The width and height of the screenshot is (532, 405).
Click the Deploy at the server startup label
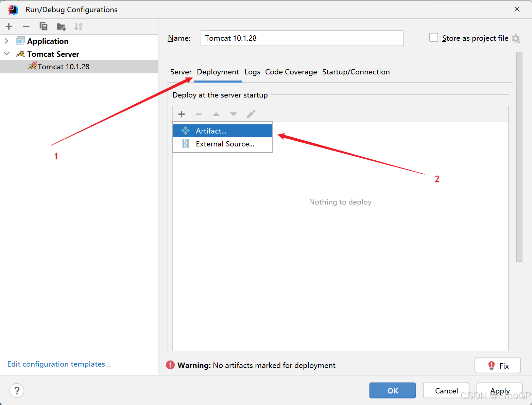(220, 95)
